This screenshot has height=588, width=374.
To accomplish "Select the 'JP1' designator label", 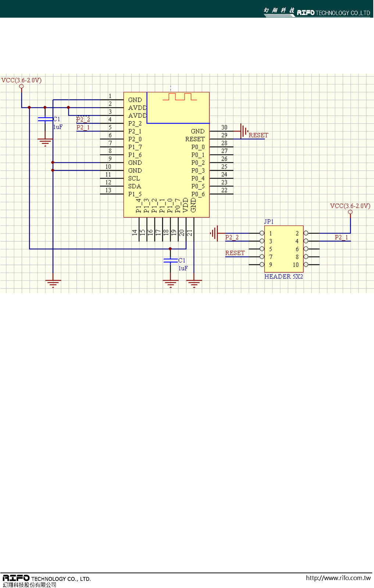I will tap(269, 222).
